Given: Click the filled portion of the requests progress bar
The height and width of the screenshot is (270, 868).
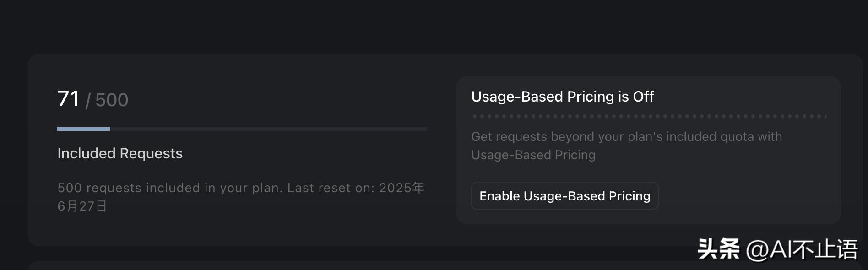Looking at the screenshot, I should click(x=83, y=129).
